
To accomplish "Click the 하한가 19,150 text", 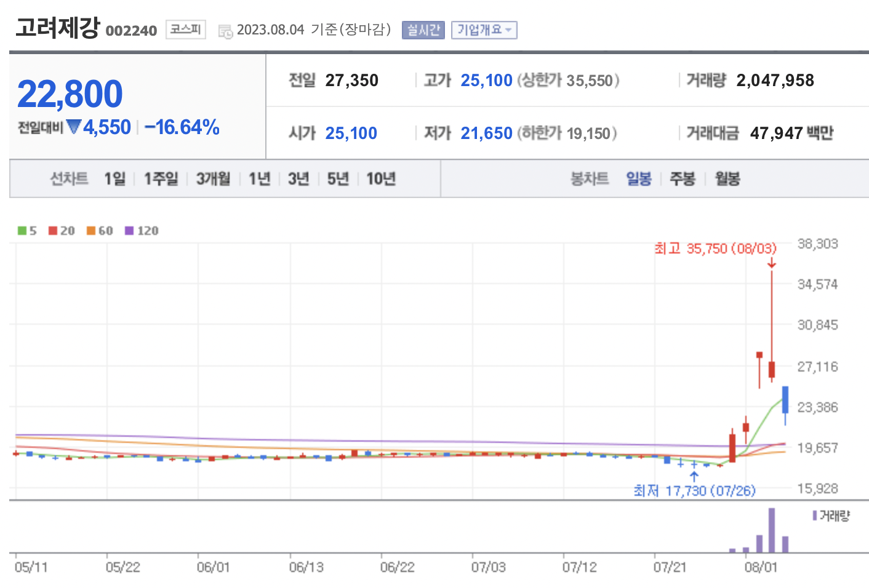I will coord(567,133).
